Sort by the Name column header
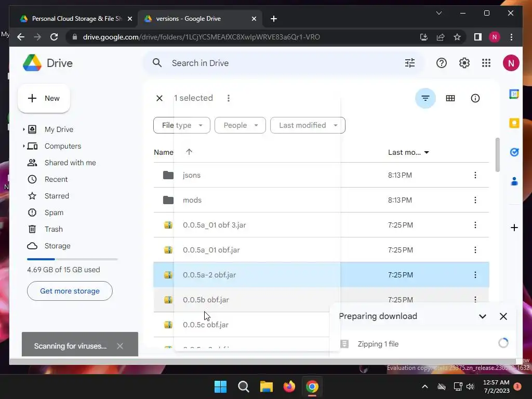Viewport: 532px width, 399px height. pyautogui.click(x=164, y=152)
